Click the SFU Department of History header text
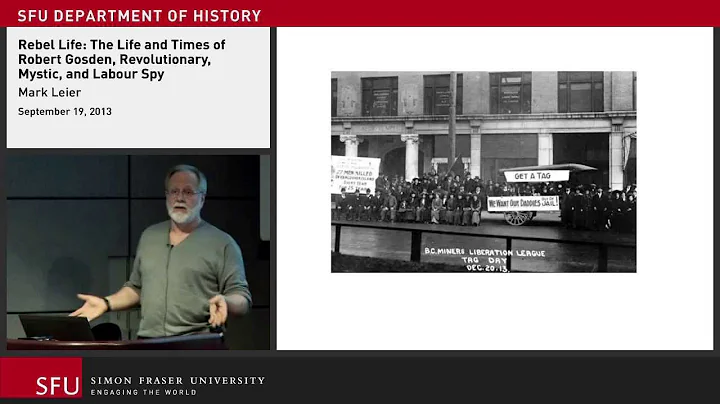 click(139, 16)
